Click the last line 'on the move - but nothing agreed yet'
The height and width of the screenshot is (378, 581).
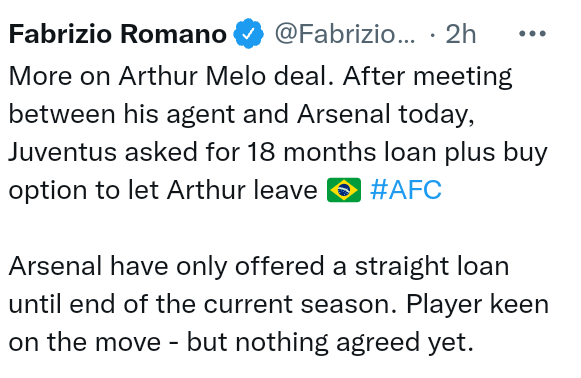click(x=241, y=342)
